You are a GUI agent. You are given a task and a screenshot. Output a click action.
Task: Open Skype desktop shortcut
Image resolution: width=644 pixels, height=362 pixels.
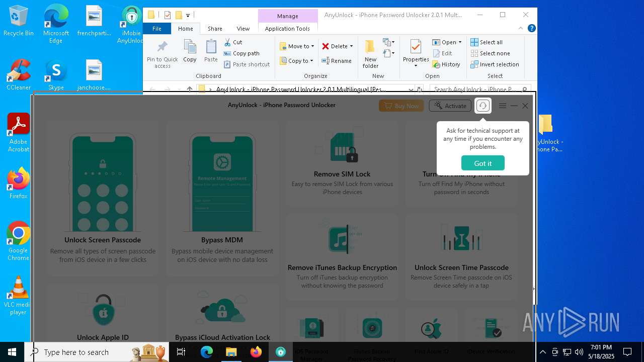[56, 75]
